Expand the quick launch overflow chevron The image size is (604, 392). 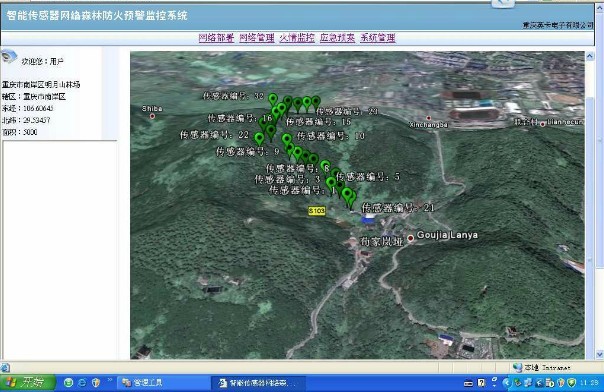point(109,380)
